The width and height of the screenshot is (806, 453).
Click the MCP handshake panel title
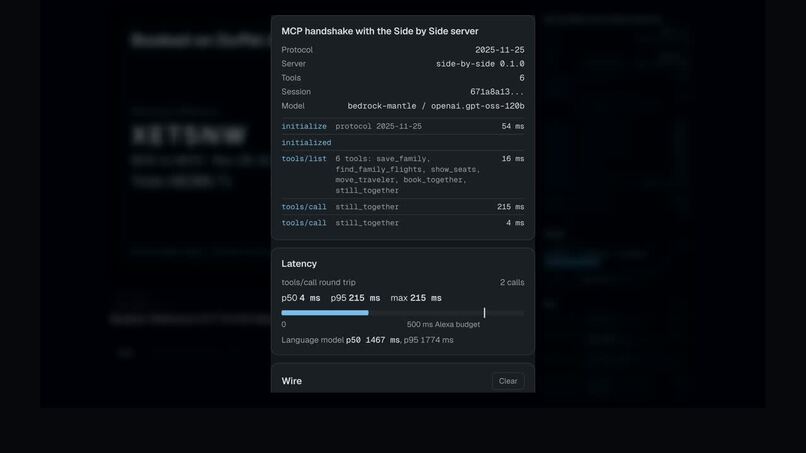pyautogui.click(x=380, y=31)
